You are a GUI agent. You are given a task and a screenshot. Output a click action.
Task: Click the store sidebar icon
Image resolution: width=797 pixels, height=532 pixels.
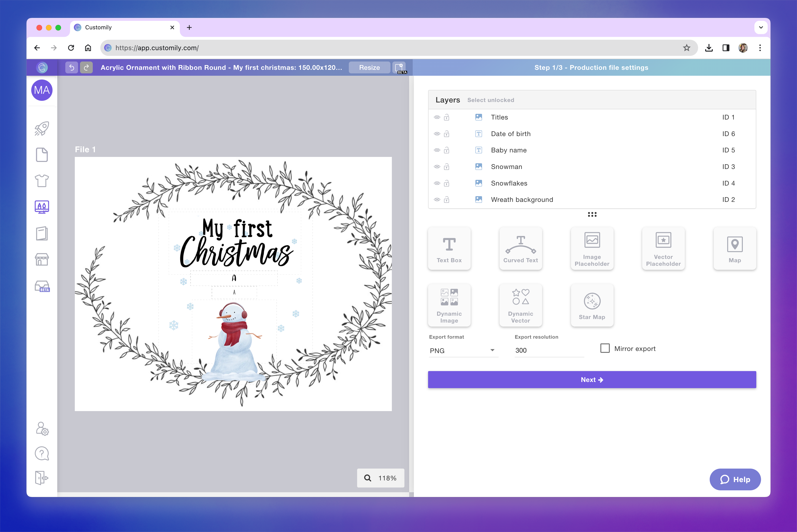point(42,260)
